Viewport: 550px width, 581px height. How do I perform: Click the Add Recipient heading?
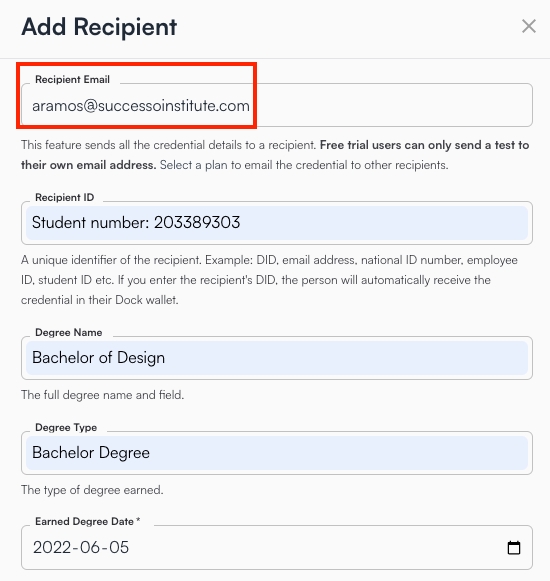click(99, 27)
